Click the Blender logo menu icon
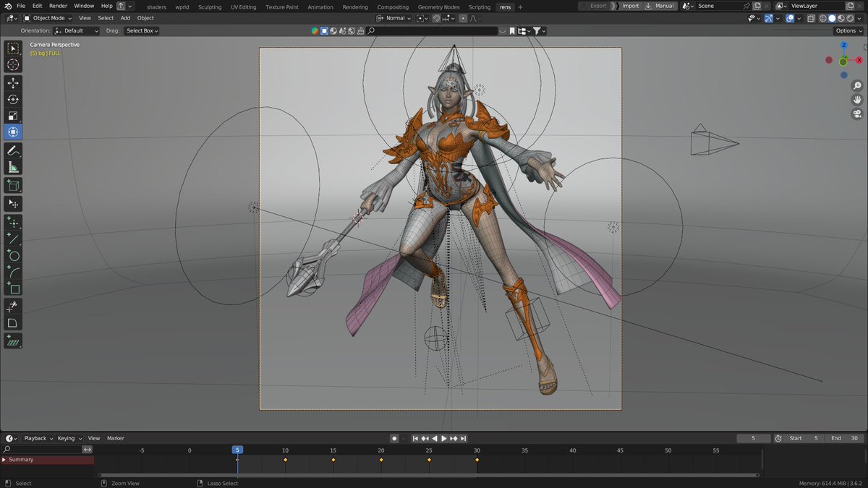This screenshot has width=868, height=488. click(7, 6)
